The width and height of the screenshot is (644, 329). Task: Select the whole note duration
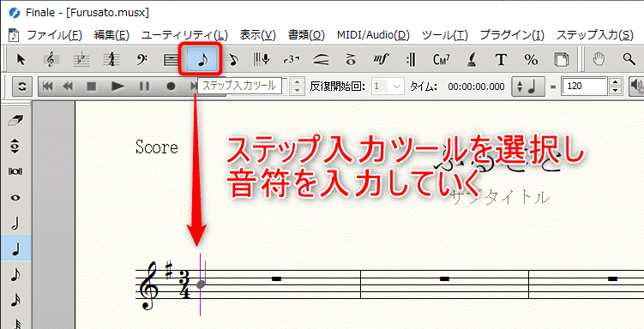pos(15,197)
